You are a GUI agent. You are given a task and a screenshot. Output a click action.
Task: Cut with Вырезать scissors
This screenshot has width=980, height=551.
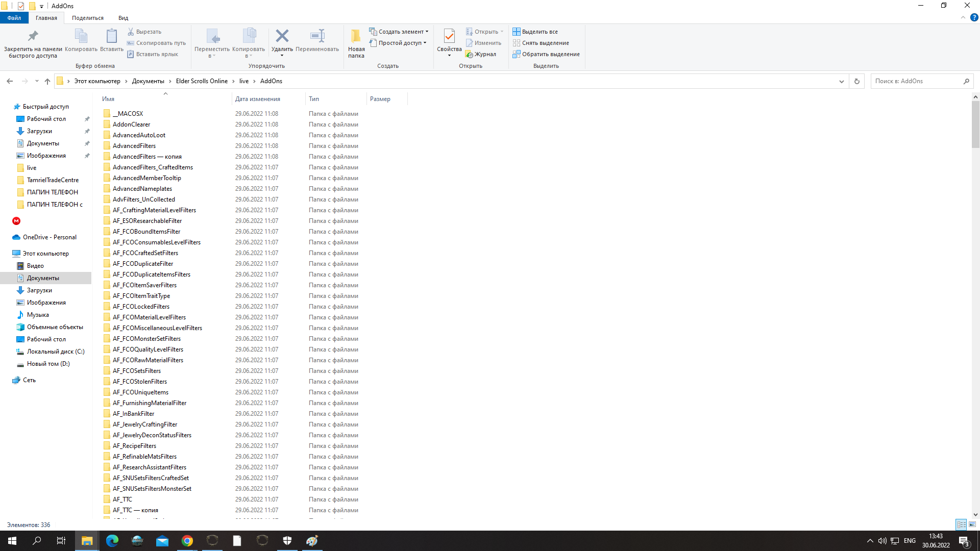144,32
